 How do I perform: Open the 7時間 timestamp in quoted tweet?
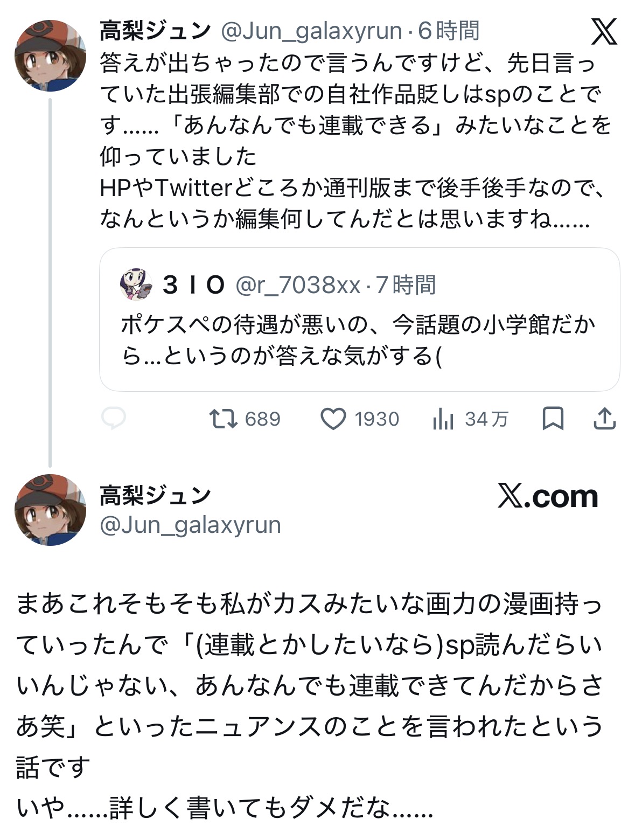(406, 284)
